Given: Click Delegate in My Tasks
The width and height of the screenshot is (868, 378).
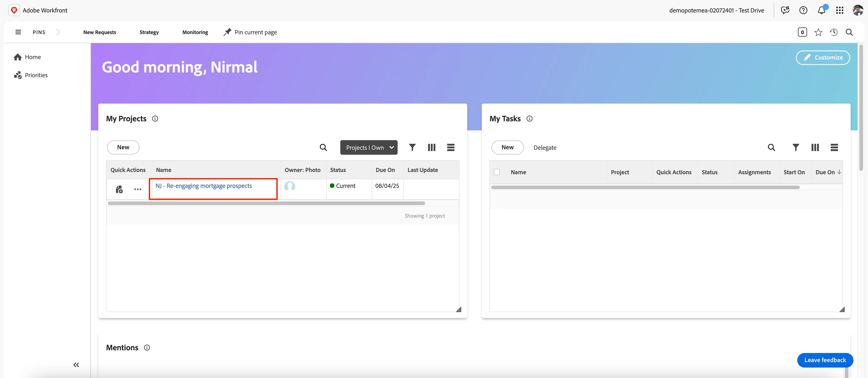Looking at the screenshot, I should coord(545,148).
